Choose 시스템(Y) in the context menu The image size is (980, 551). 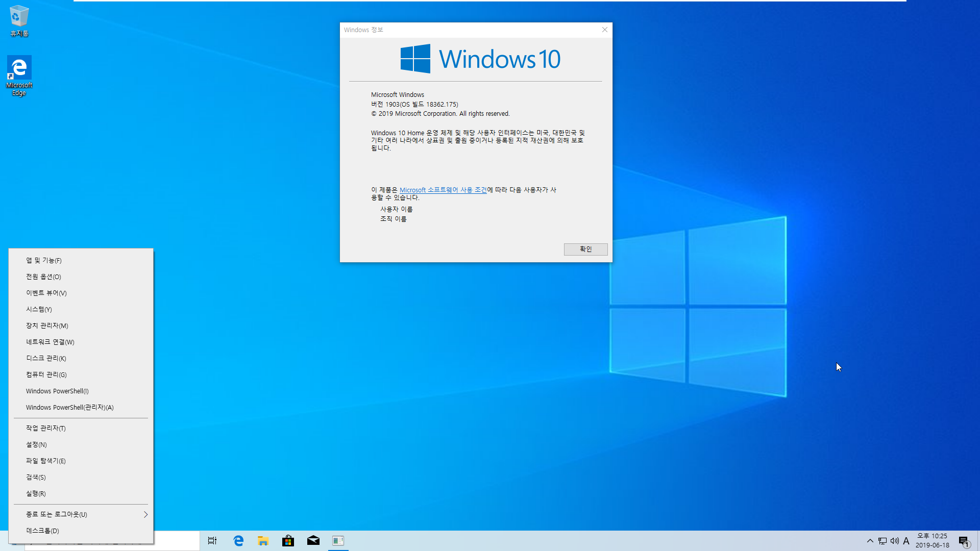click(81, 309)
